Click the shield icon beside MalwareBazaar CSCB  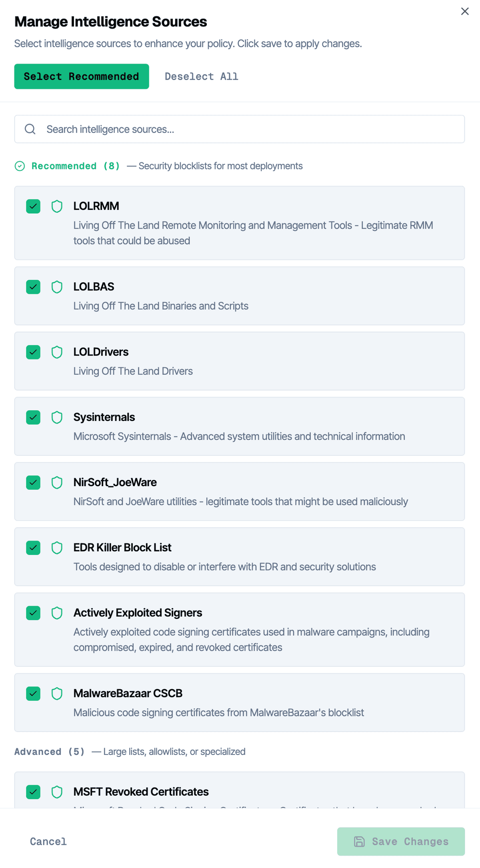coord(56,693)
